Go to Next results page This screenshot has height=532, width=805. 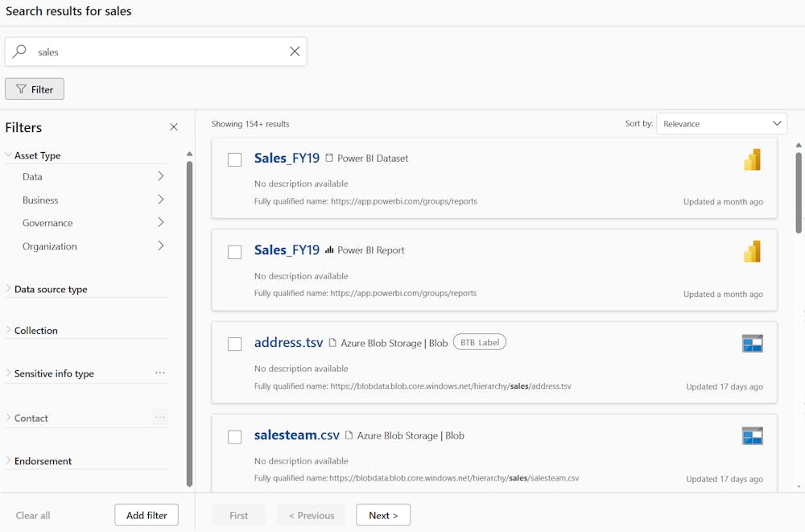click(383, 515)
